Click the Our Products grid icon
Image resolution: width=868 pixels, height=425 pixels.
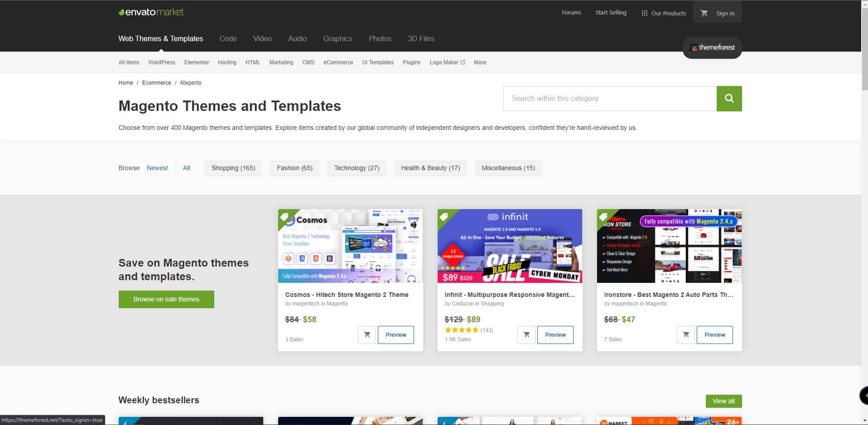644,13
